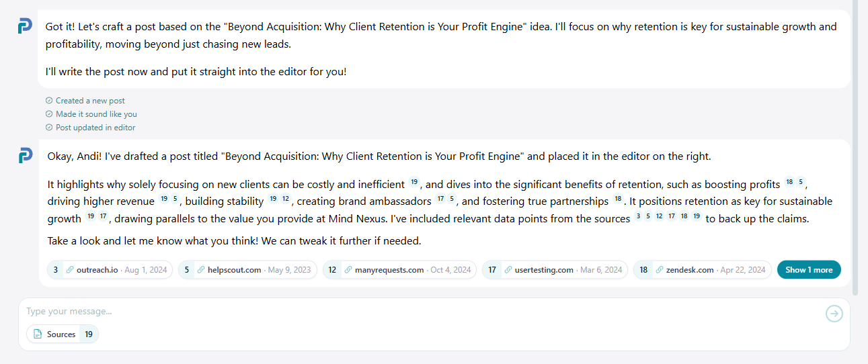This screenshot has height=364, width=868.
Task: Open the manyrequests.com source chip
Action: pos(399,270)
